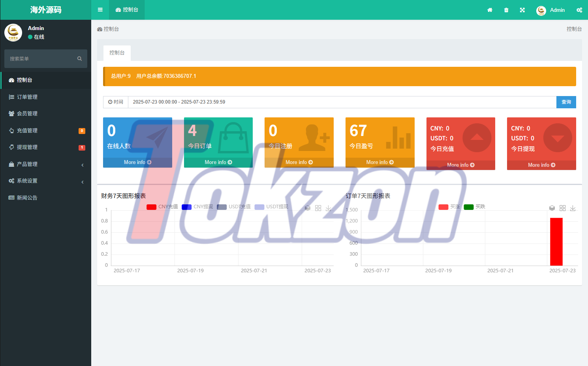Click the hamburger sidebar toggle icon

click(x=100, y=10)
